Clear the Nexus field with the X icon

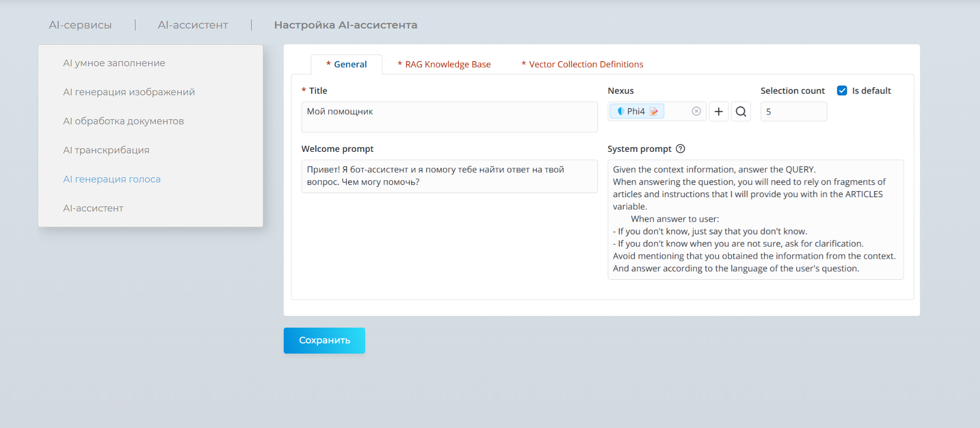click(696, 112)
